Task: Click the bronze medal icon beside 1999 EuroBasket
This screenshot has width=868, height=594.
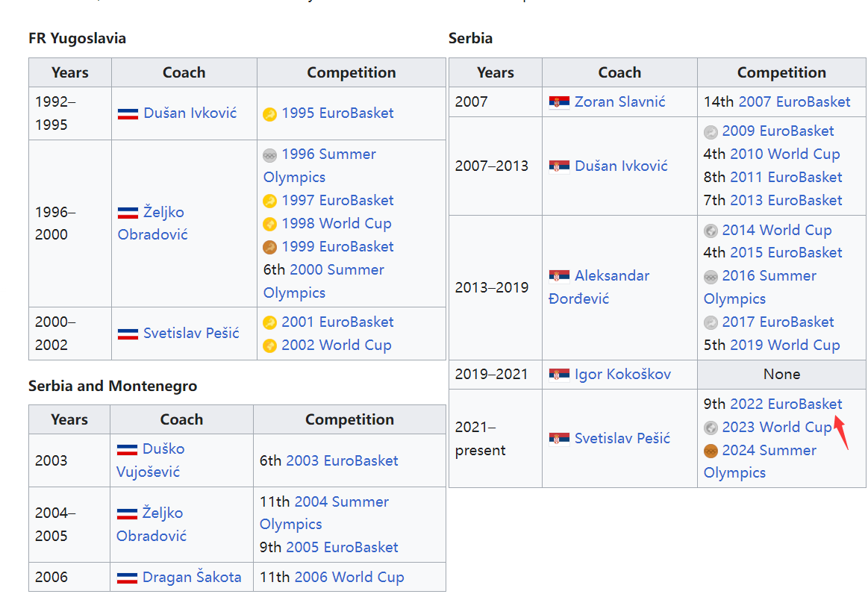Action: [x=270, y=247]
